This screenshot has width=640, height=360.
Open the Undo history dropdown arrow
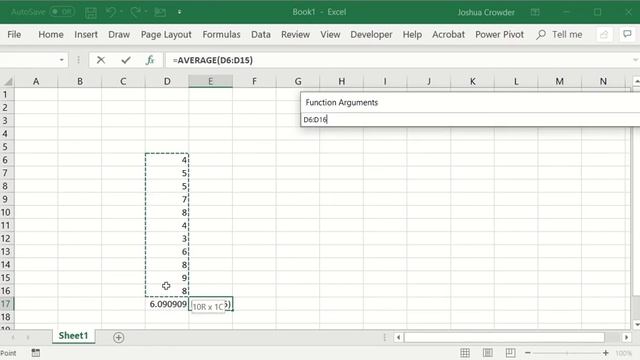[122, 12]
